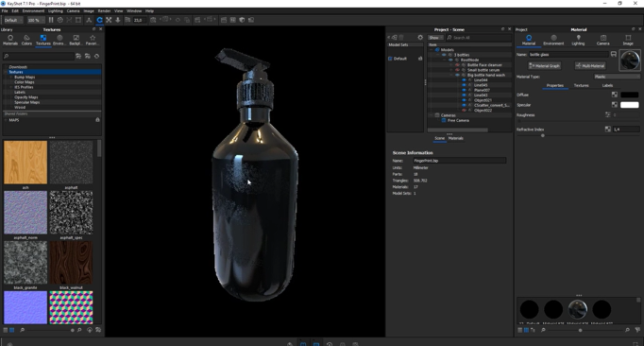
Task: Pause the real-time render
Action: click(x=51, y=20)
